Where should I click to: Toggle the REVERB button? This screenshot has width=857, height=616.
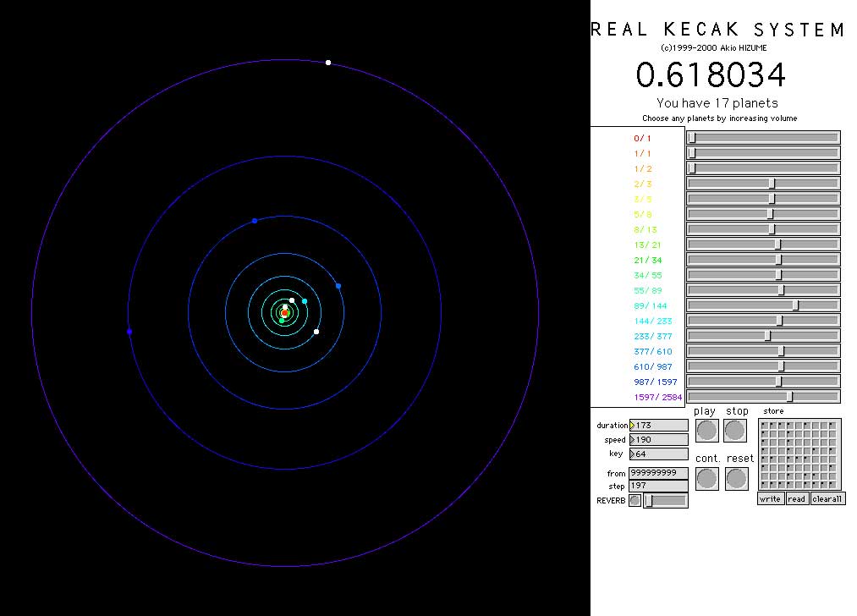[x=635, y=500]
